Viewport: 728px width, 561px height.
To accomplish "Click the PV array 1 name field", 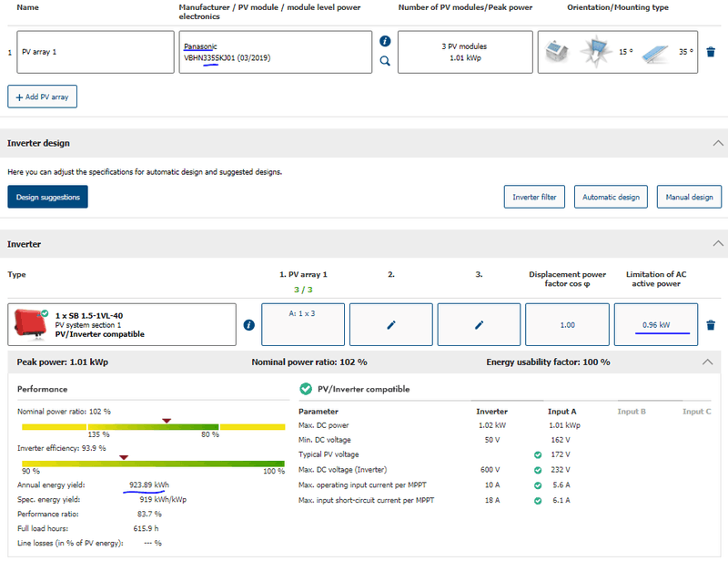I will (96, 52).
